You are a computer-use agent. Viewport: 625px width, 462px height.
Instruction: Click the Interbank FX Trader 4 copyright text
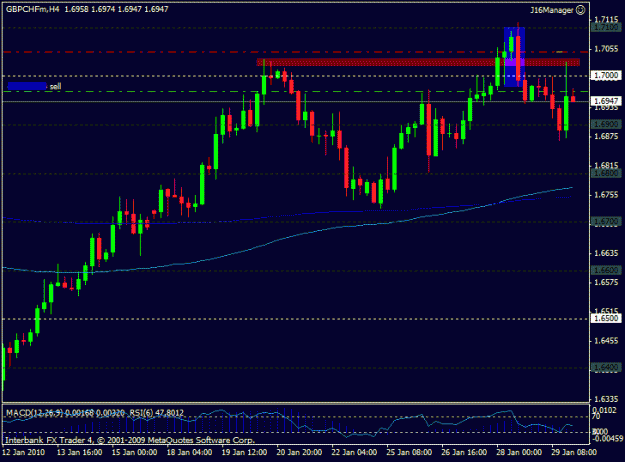point(130,440)
